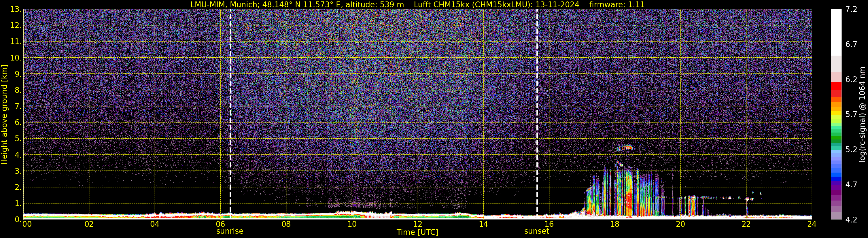The width and height of the screenshot is (868, 238).
Task: Click the colorbar value '5.7'
Action: [x=851, y=114]
